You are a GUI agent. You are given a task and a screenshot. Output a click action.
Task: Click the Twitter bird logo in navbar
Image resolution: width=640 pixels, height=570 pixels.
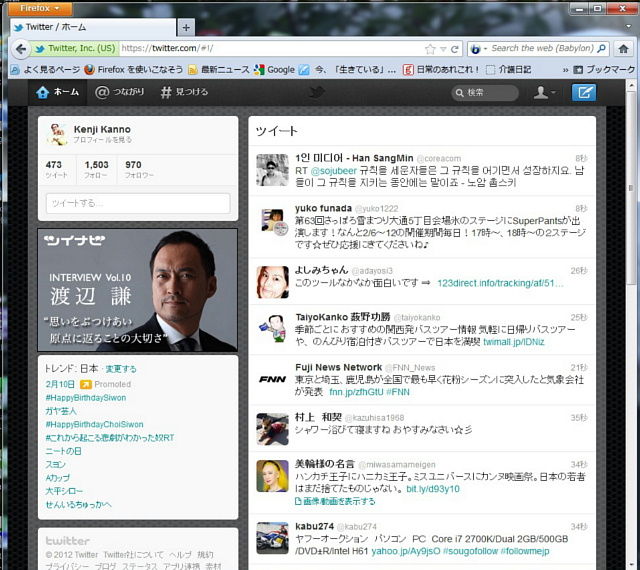(x=317, y=92)
